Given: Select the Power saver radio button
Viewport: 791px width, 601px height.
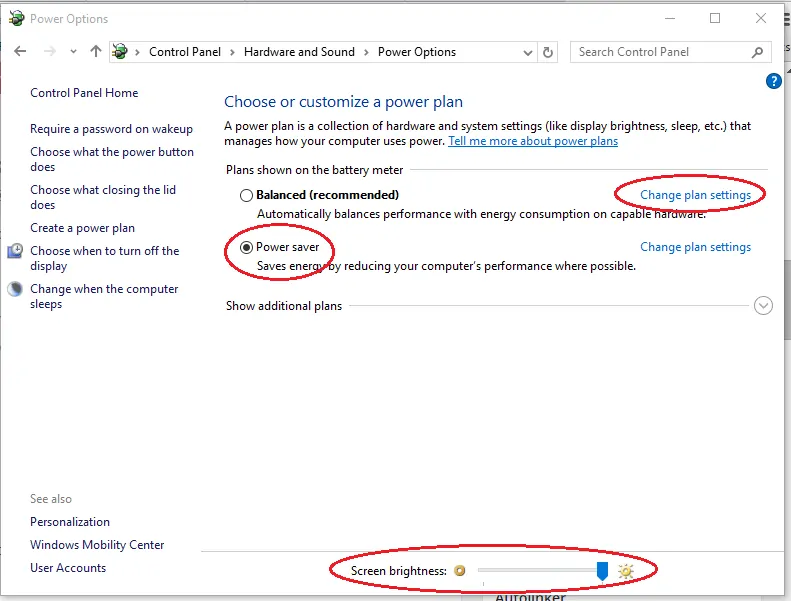Looking at the screenshot, I should pyautogui.click(x=246, y=247).
